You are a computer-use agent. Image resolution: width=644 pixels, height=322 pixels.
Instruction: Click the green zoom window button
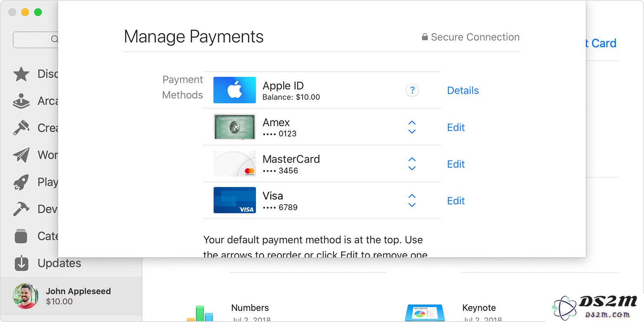(38, 12)
